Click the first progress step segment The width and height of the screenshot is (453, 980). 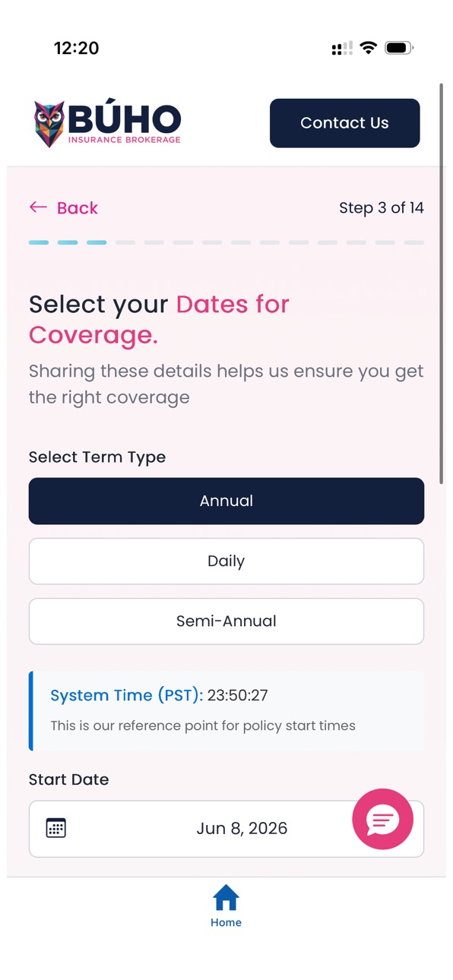coord(39,242)
